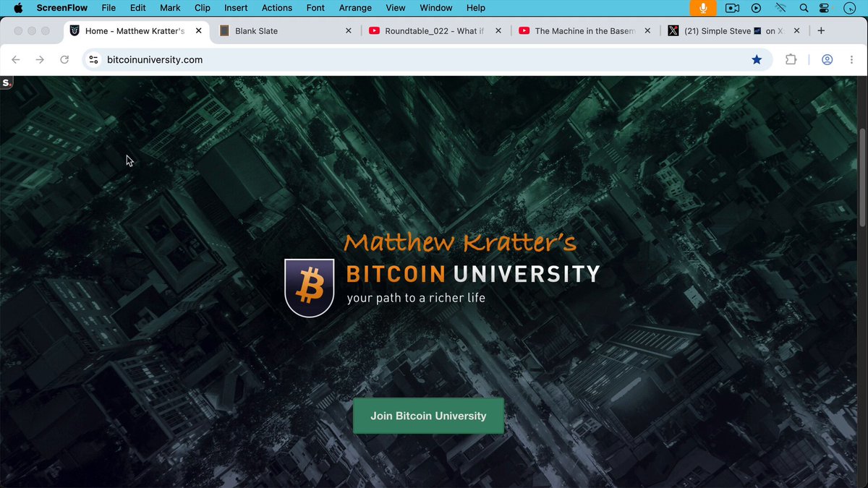
Task: Close the Simple Steve tab
Action: pyautogui.click(x=797, y=31)
